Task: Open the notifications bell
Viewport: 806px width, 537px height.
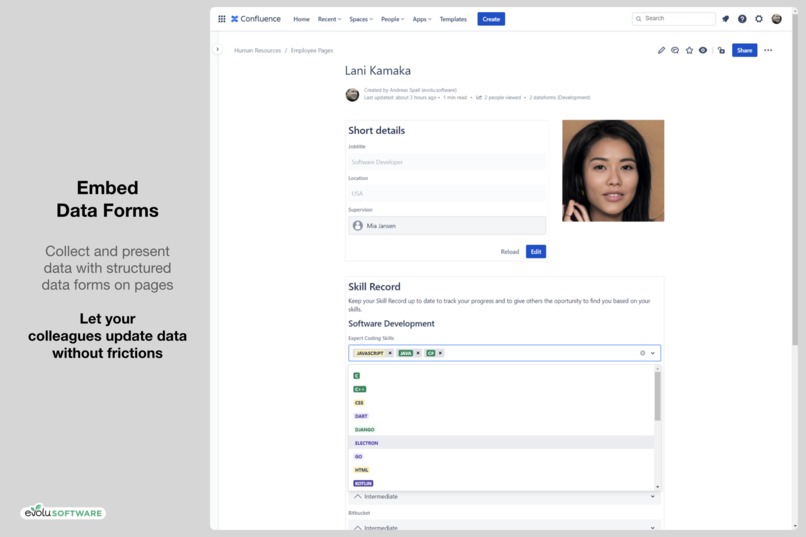Action: [x=725, y=19]
